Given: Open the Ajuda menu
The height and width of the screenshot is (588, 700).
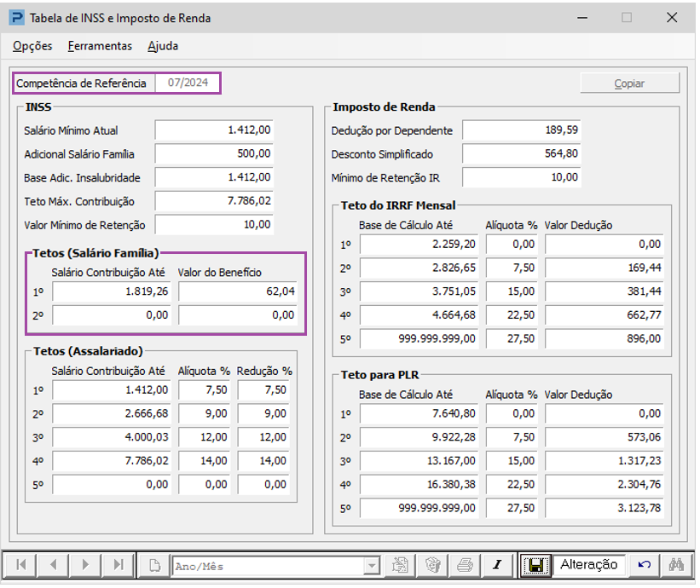Looking at the screenshot, I should coord(163,46).
